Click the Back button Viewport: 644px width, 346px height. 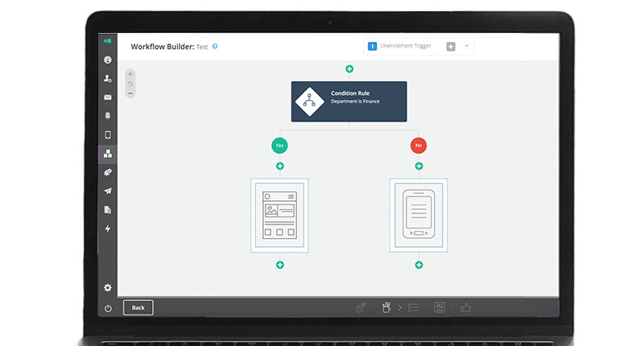[x=138, y=307]
